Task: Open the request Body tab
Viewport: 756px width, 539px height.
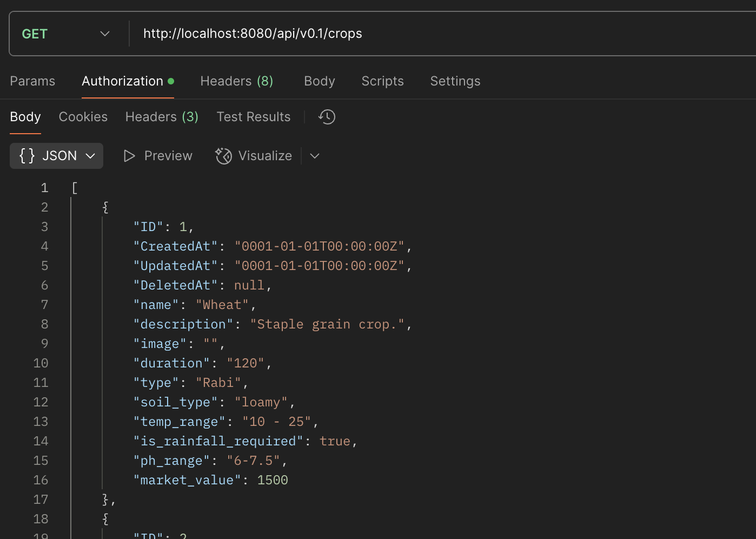Action: tap(320, 81)
